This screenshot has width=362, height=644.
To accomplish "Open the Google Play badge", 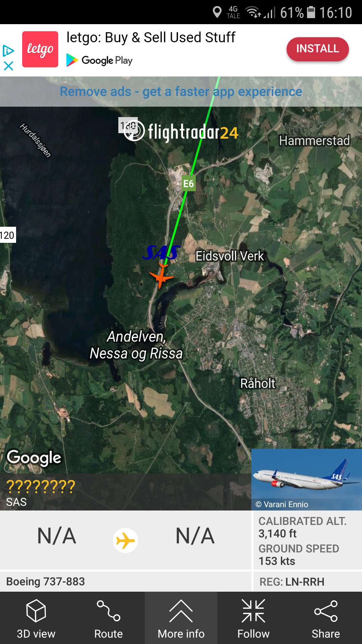I will (100, 60).
